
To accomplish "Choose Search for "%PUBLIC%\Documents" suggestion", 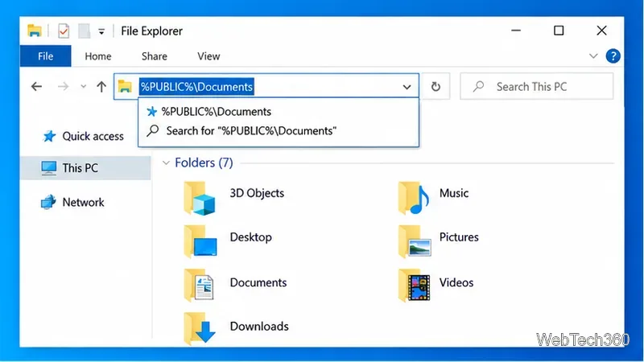I will click(279, 131).
